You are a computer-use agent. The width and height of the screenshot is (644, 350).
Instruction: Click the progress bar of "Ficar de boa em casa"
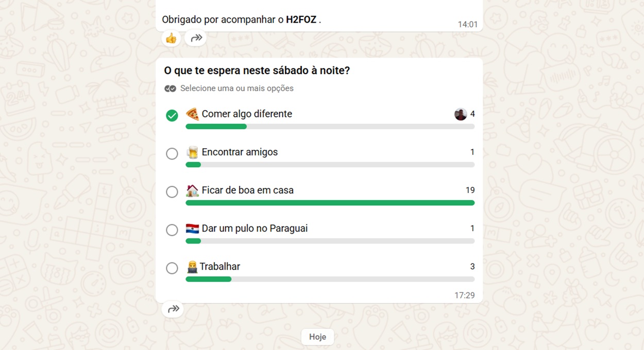pos(330,203)
